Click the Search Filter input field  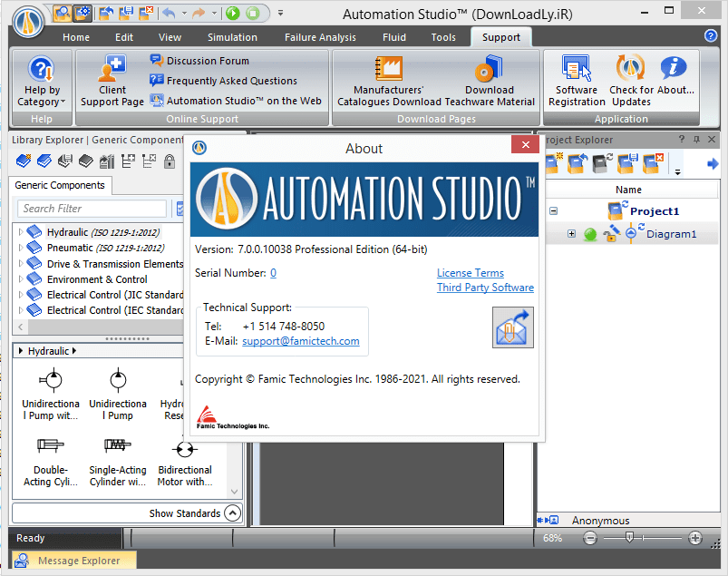pos(92,209)
